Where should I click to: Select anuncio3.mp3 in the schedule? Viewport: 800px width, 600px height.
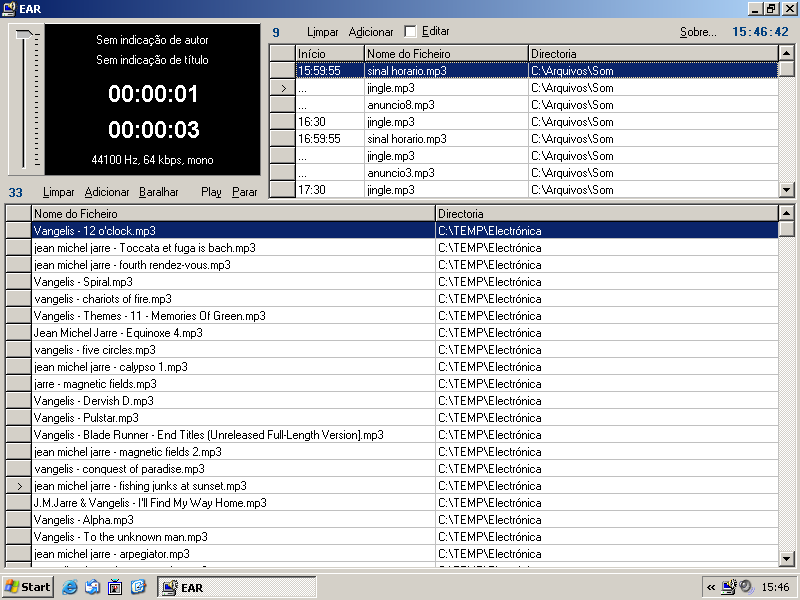tap(537, 173)
